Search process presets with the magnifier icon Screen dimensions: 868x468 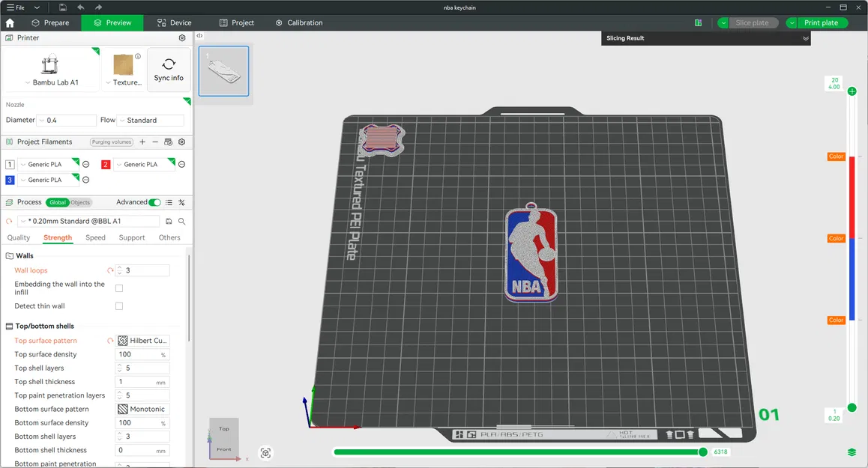[182, 221]
